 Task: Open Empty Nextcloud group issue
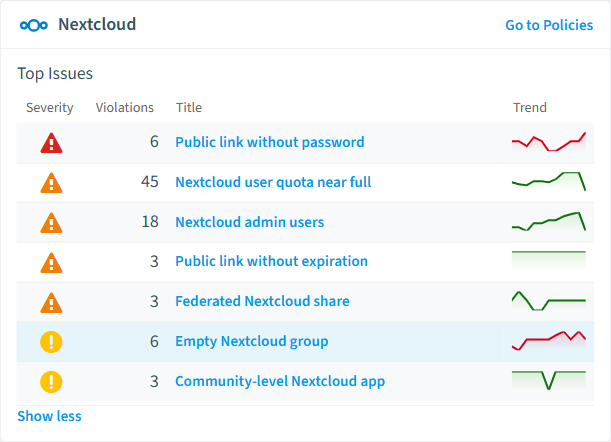(252, 341)
